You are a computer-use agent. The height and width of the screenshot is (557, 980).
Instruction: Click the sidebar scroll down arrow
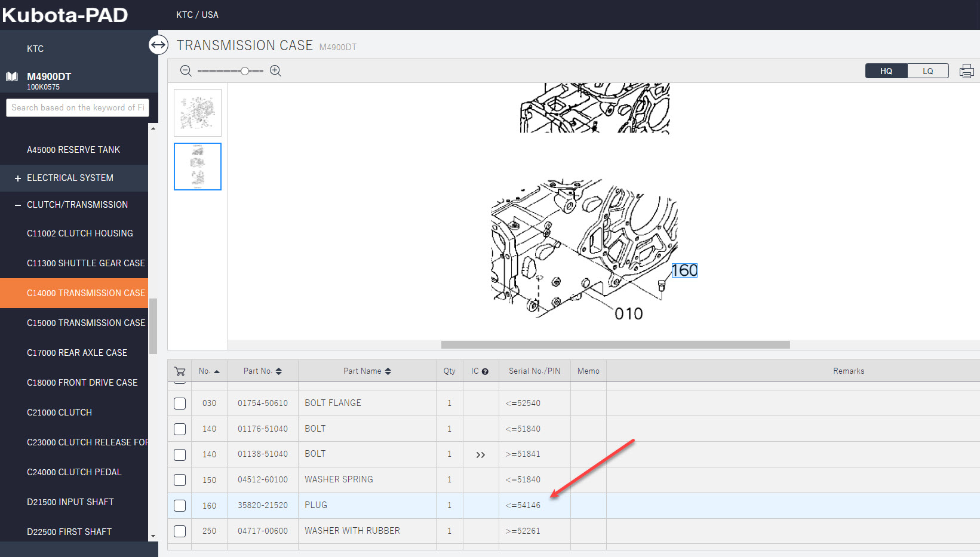pos(153,536)
